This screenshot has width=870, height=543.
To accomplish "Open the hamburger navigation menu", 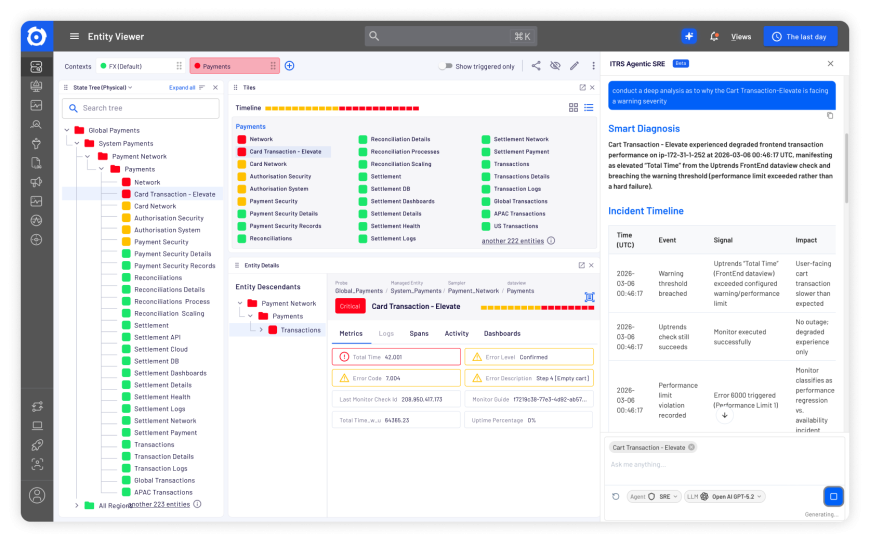I will [x=74, y=37].
